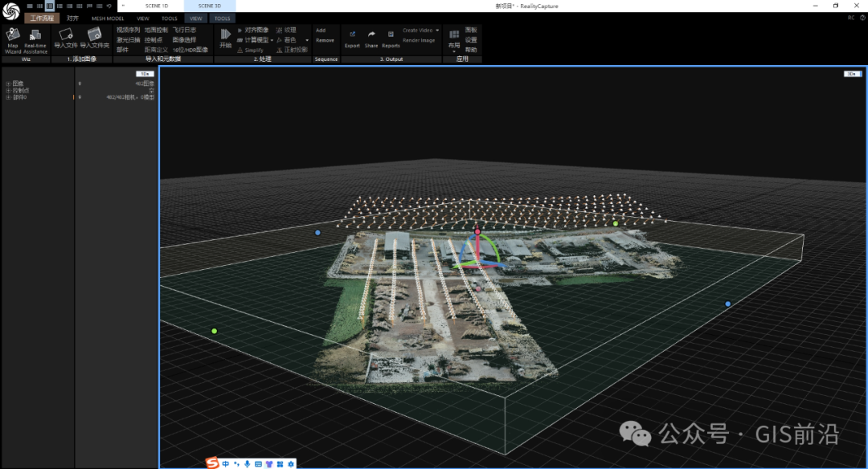
Task: Select the SCENE 3D tab
Action: (x=209, y=6)
